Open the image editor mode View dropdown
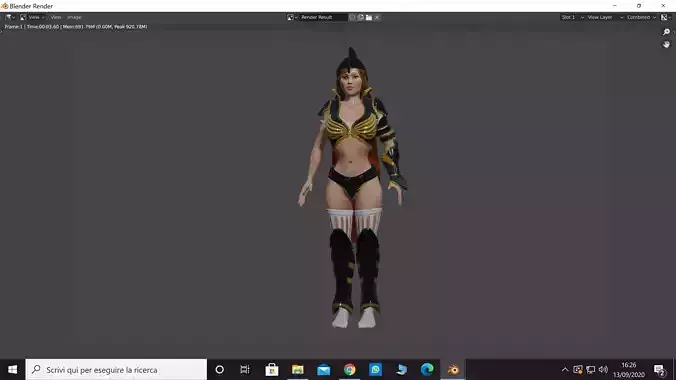 click(32, 17)
